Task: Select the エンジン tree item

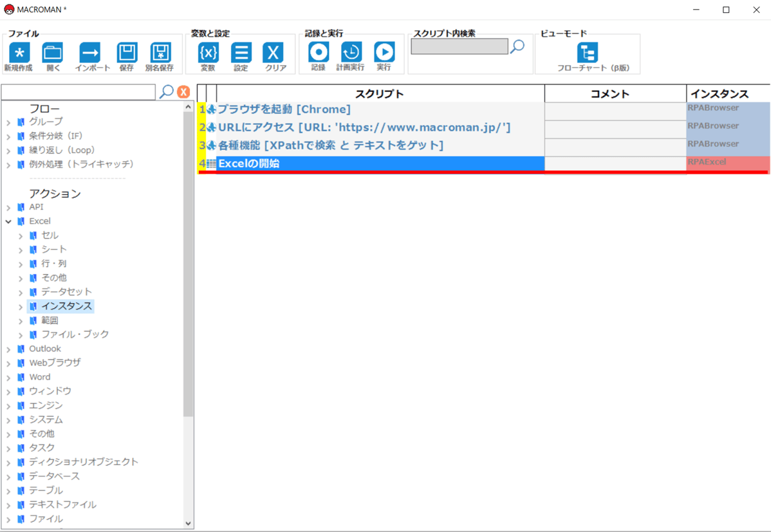Action: (46, 406)
